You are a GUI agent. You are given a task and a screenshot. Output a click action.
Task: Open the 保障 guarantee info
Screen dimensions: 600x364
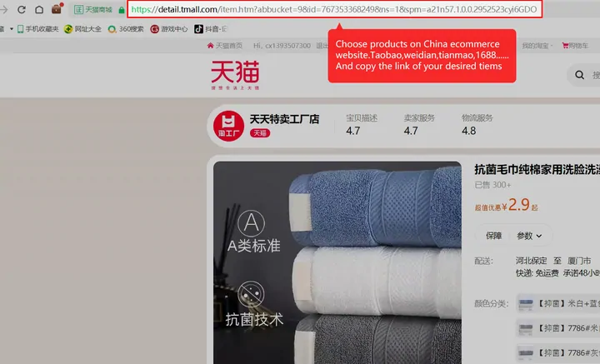[x=493, y=236]
